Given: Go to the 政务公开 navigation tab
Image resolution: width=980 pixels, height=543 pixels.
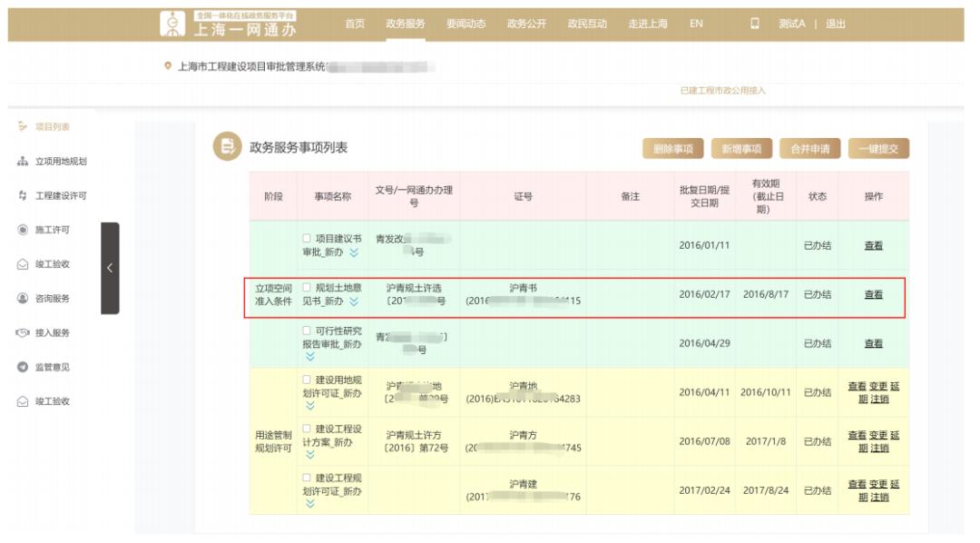Looking at the screenshot, I should click(x=525, y=24).
